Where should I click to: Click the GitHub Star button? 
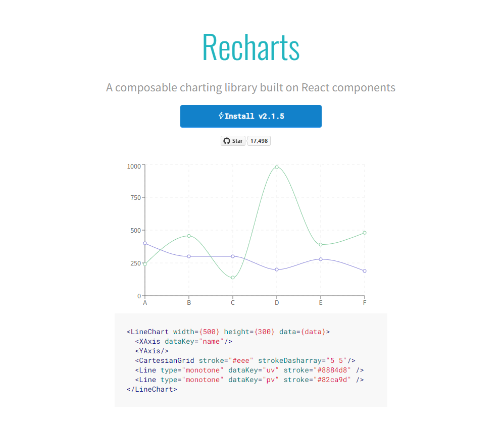click(233, 141)
